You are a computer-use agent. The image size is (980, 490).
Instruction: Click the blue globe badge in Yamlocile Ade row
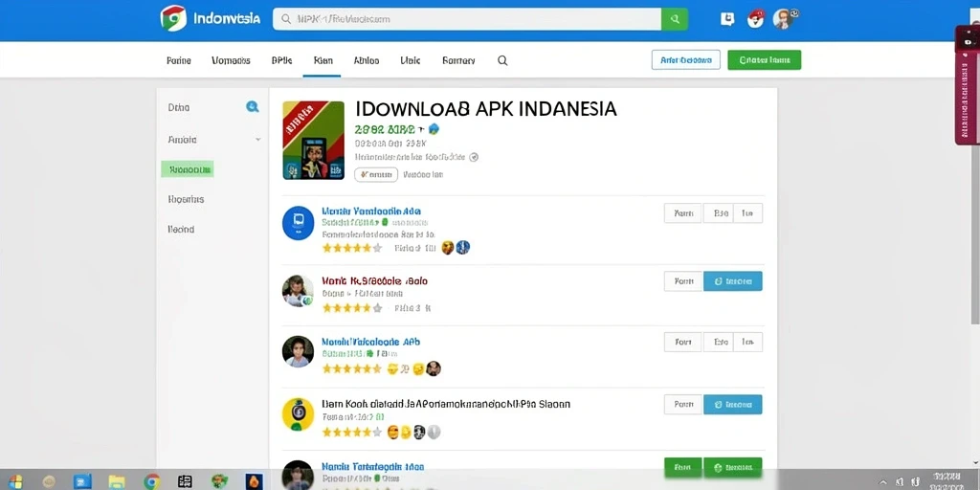(x=462, y=248)
